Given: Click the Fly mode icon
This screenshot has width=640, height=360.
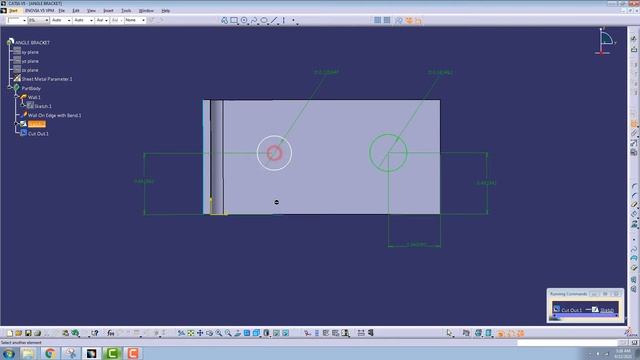Looking at the screenshot, I should tap(181, 333).
